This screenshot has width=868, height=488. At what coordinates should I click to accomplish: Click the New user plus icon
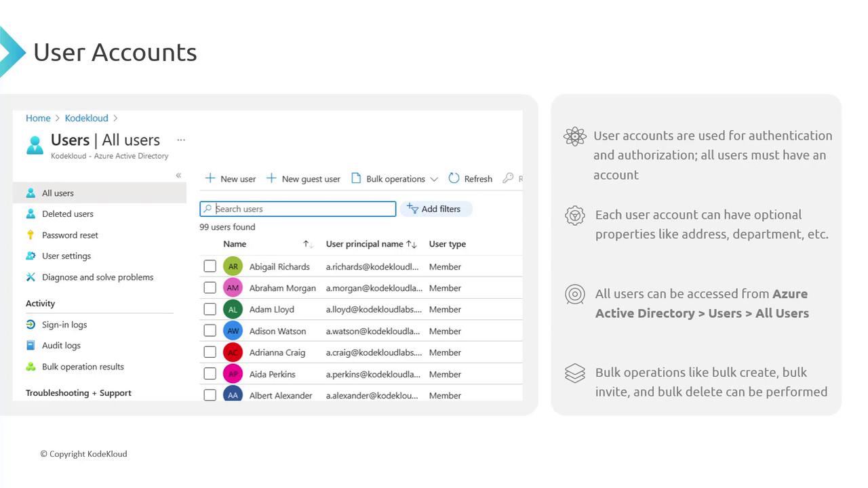[210, 178]
